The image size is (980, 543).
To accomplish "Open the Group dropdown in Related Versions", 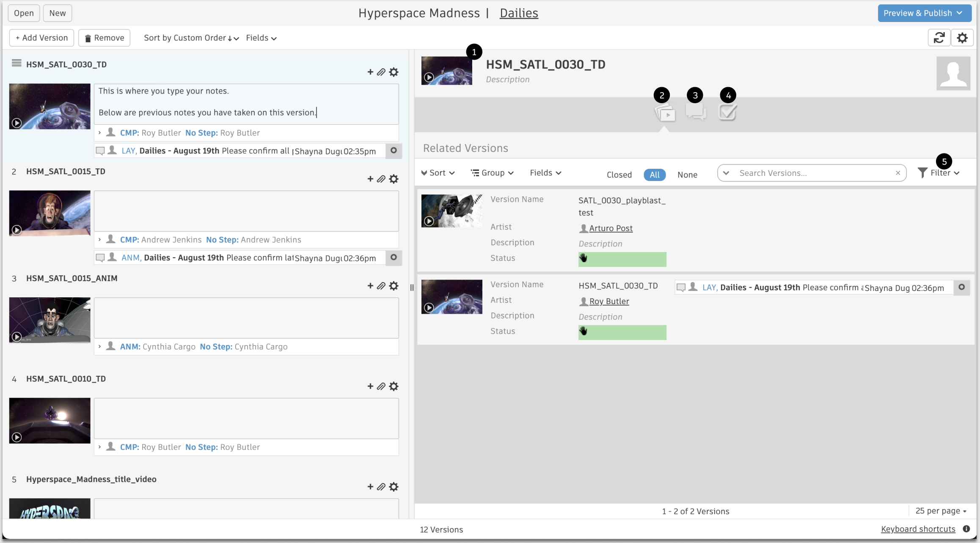I will point(492,173).
